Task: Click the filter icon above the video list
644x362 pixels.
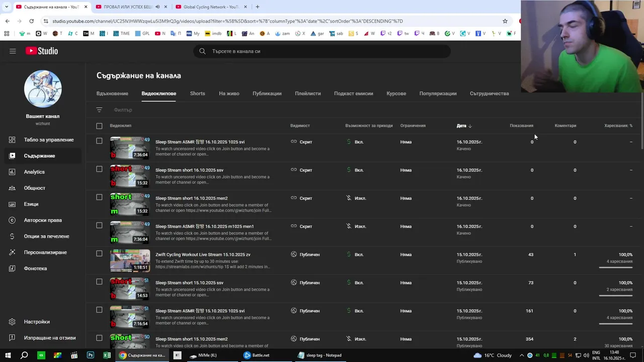Action: click(x=99, y=110)
